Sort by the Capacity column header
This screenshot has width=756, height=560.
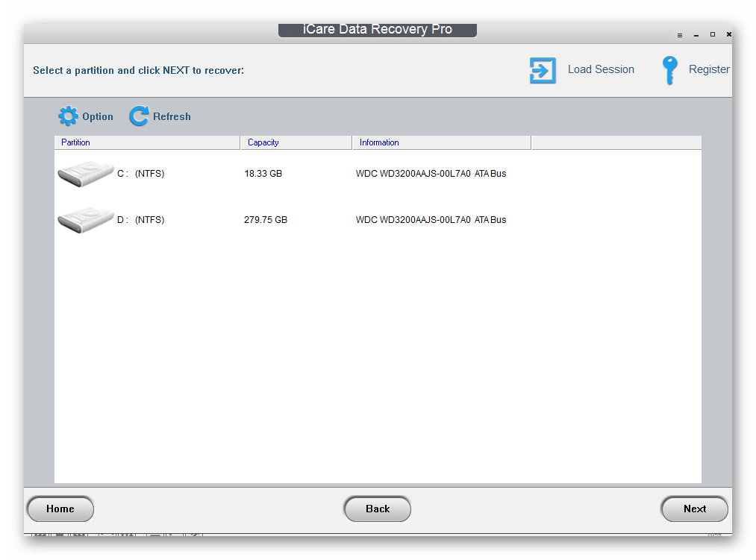(296, 142)
